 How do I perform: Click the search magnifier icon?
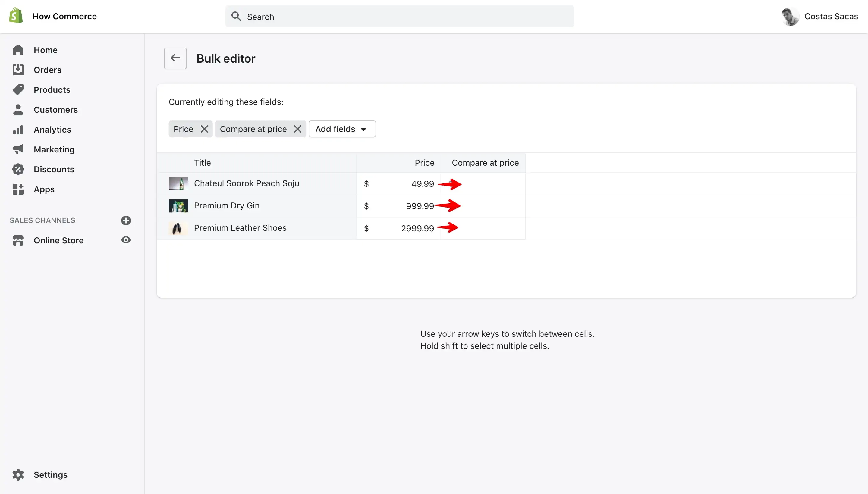coord(236,16)
